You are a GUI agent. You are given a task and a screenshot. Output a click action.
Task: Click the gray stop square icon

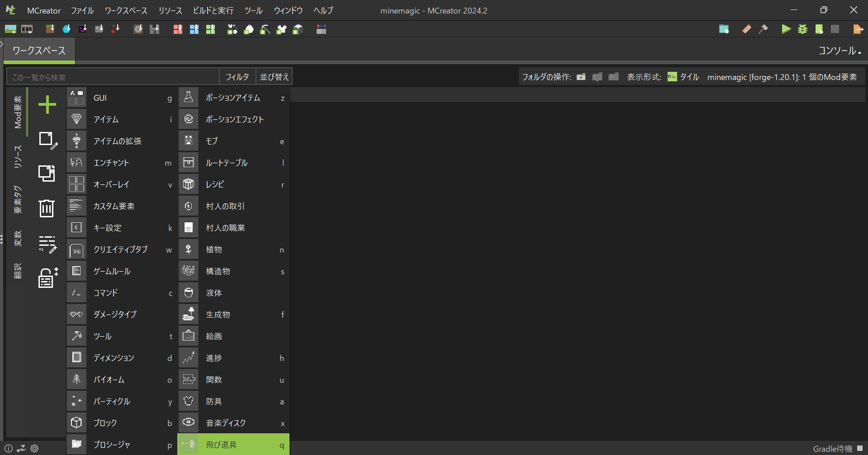click(835, 29)
